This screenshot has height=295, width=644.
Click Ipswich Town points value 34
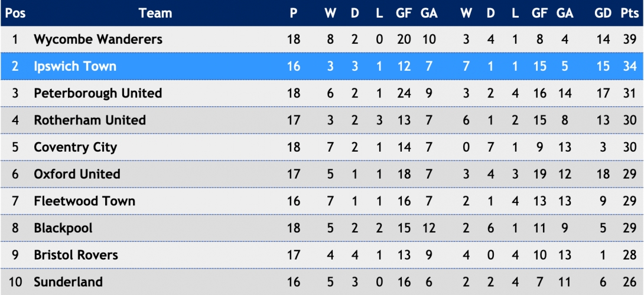pyautogui.click(x=629, y=66)
